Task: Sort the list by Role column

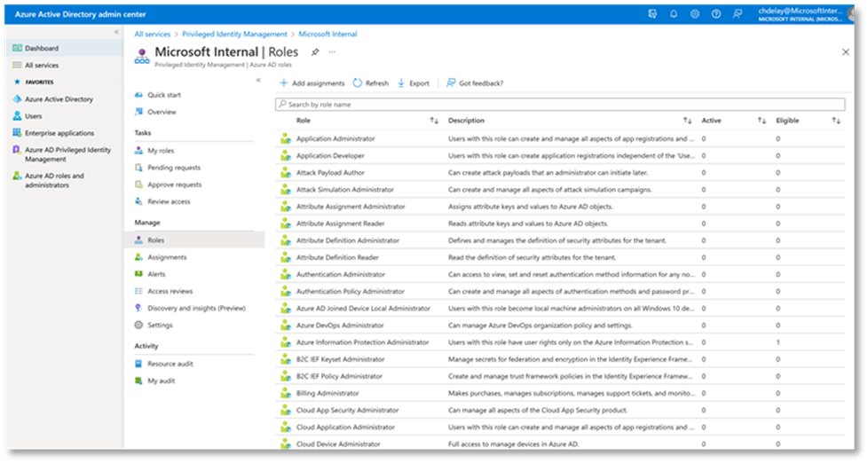Action: 434,121
